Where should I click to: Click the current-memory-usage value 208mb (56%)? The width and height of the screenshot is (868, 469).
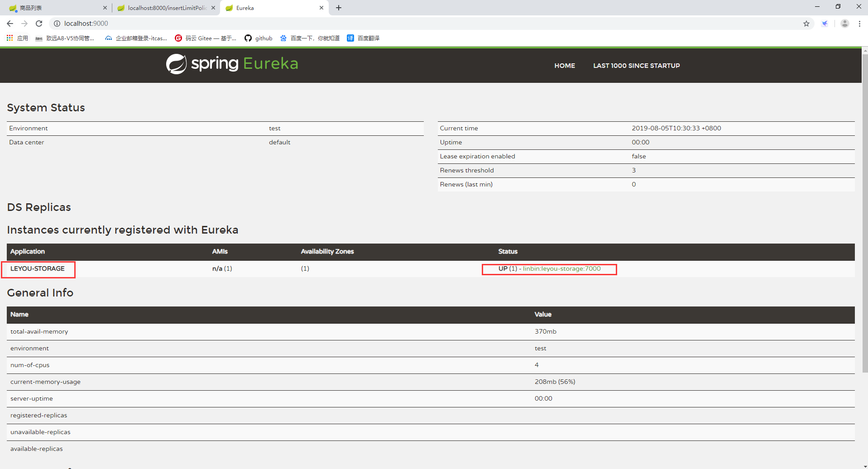tap(555, 382)
